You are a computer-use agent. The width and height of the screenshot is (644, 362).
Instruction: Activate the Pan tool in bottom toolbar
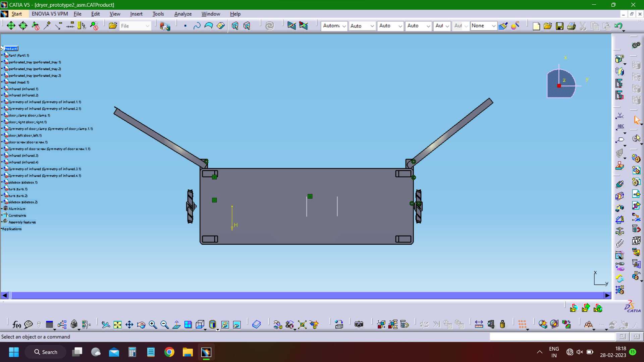pyautogui.click(x=129, y=324)
